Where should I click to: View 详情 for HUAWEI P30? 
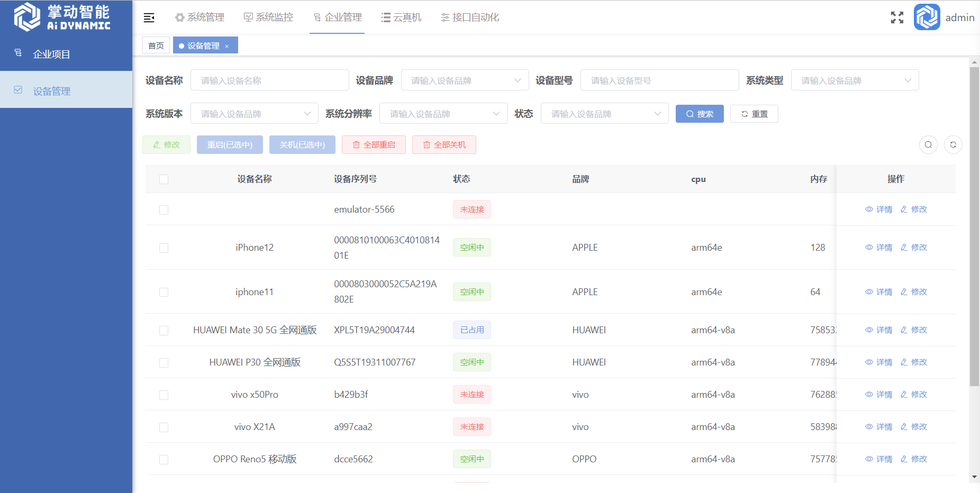coord(879,362)
